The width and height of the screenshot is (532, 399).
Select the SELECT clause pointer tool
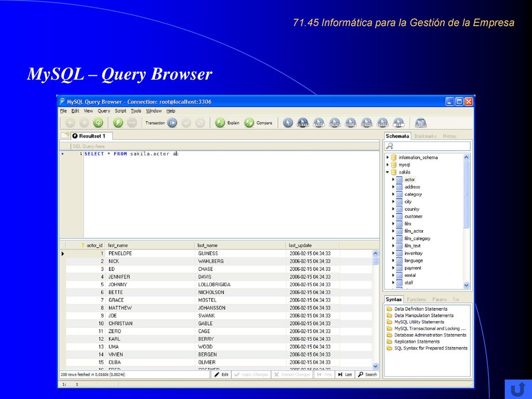[x=303, y=123]
